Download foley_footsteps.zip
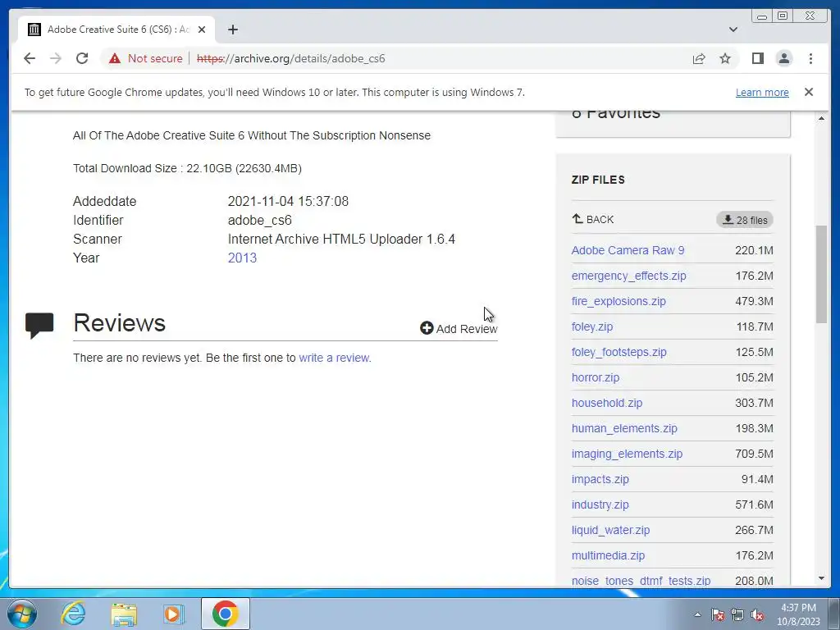840x630 pixels. tap(619, 352)
